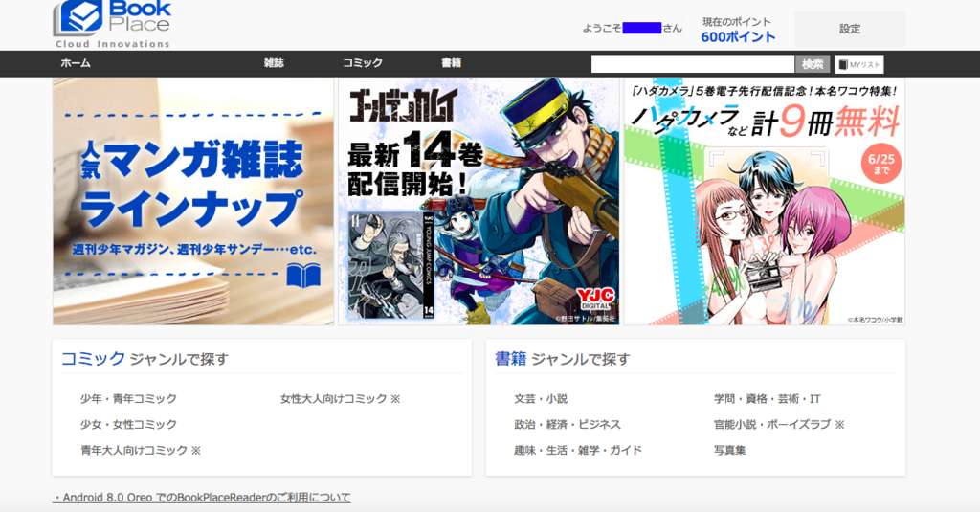The image size is (980, 512).
Task: Select 青年大人向けコミック genre
Action: [141, 450]
